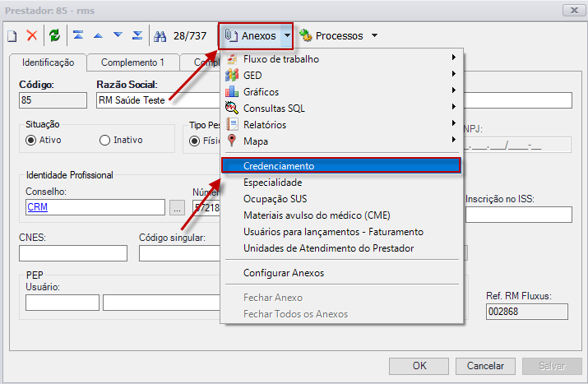Click the Anexos paperclip button
Screen dimensions: 588x384
251,35
